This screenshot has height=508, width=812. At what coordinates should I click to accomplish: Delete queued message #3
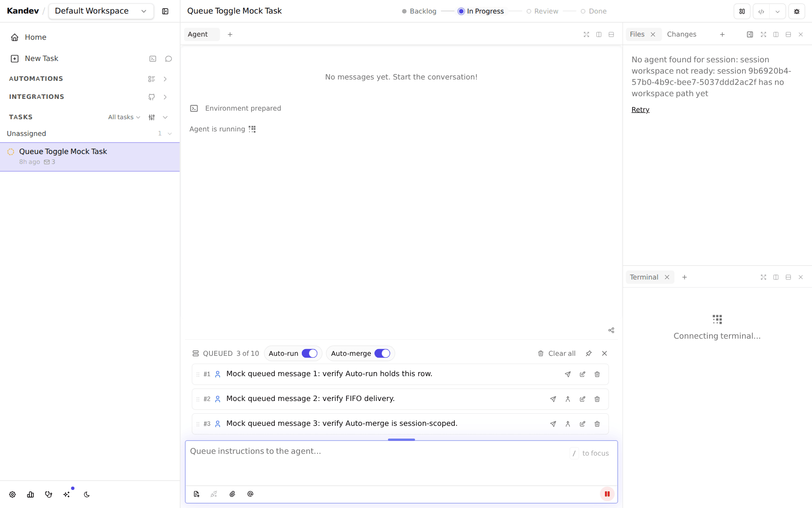[597, 424]
